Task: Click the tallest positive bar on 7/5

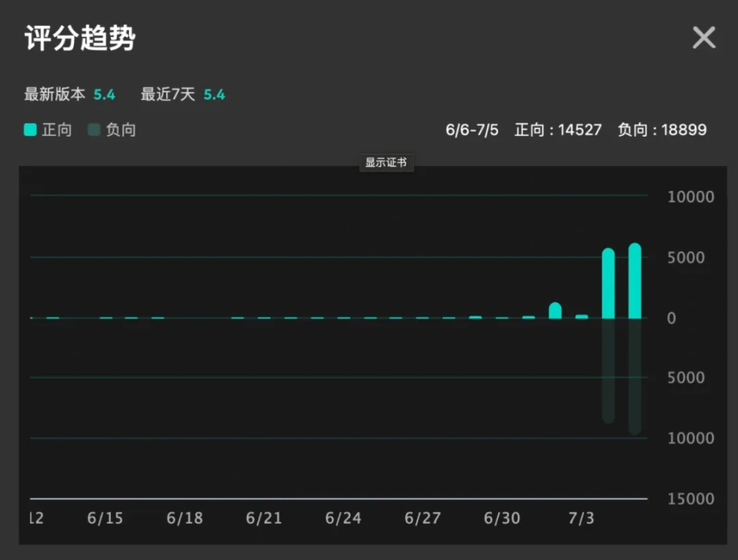Action: coord(635,280)
